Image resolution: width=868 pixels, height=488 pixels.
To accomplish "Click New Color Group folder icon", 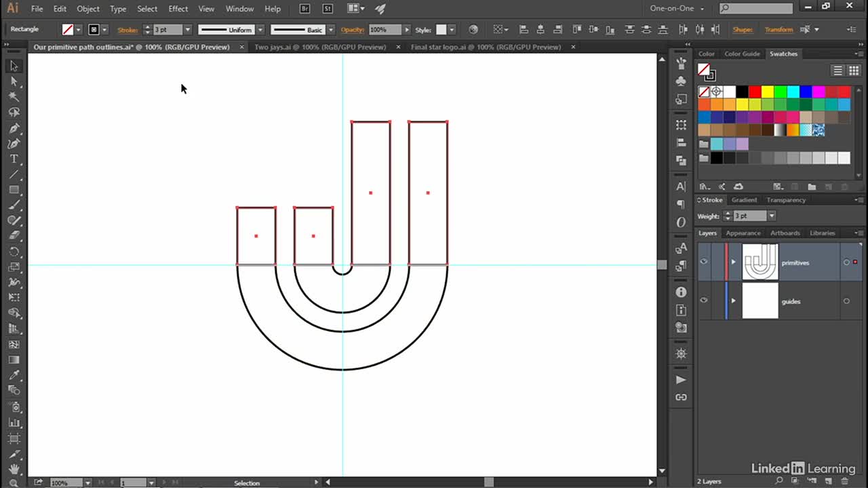I will pyautogui.click(x=812, y=186).
